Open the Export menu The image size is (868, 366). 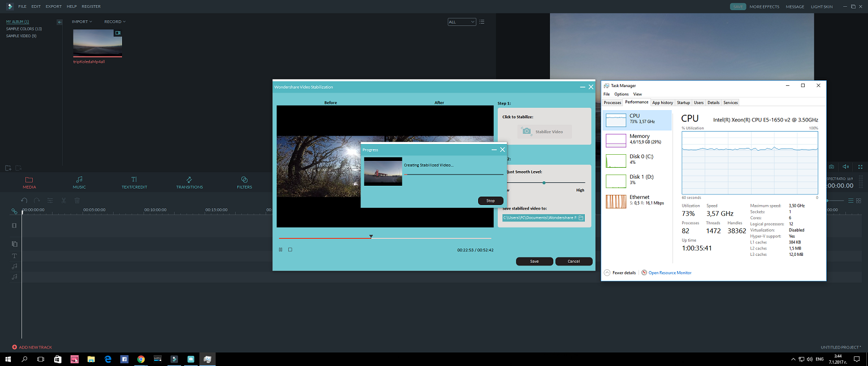coord(54,7)
